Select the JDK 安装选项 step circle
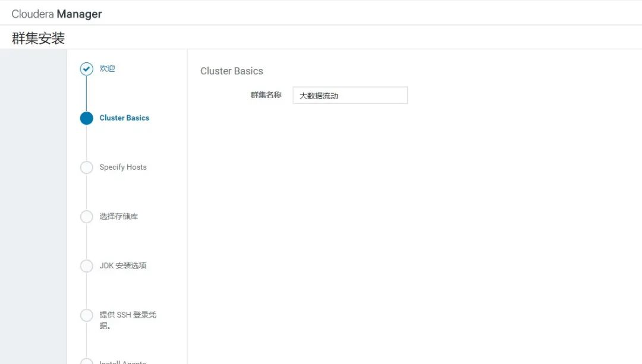Viewport: 642px width, 364px height. (87, 266)
